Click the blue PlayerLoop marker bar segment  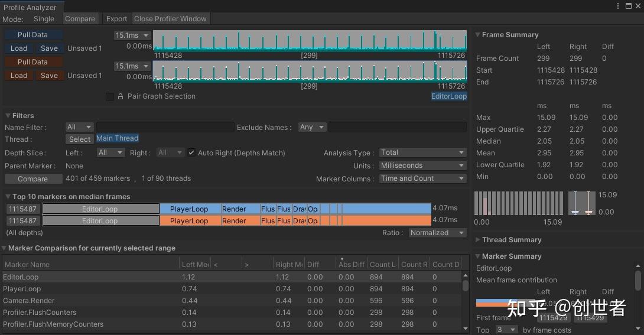tap(189, 209)
